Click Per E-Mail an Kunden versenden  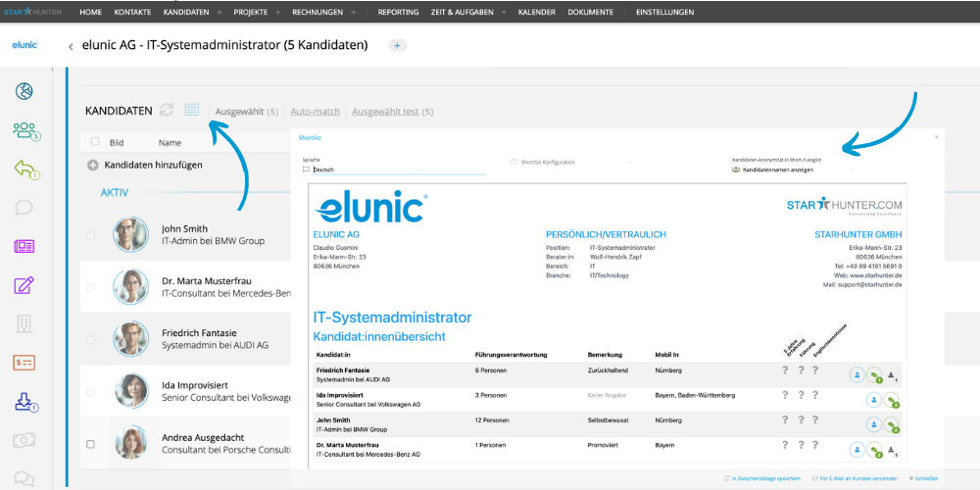[x=855, y=479]
